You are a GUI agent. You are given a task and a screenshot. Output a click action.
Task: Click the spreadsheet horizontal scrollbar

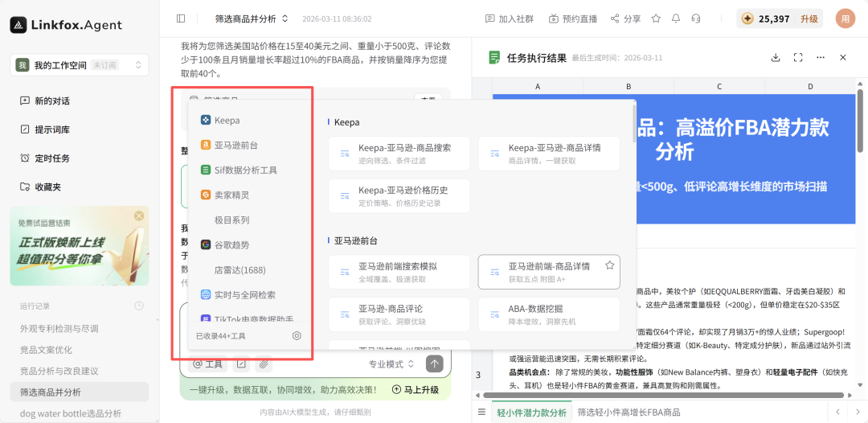click(x=662, y=396)
